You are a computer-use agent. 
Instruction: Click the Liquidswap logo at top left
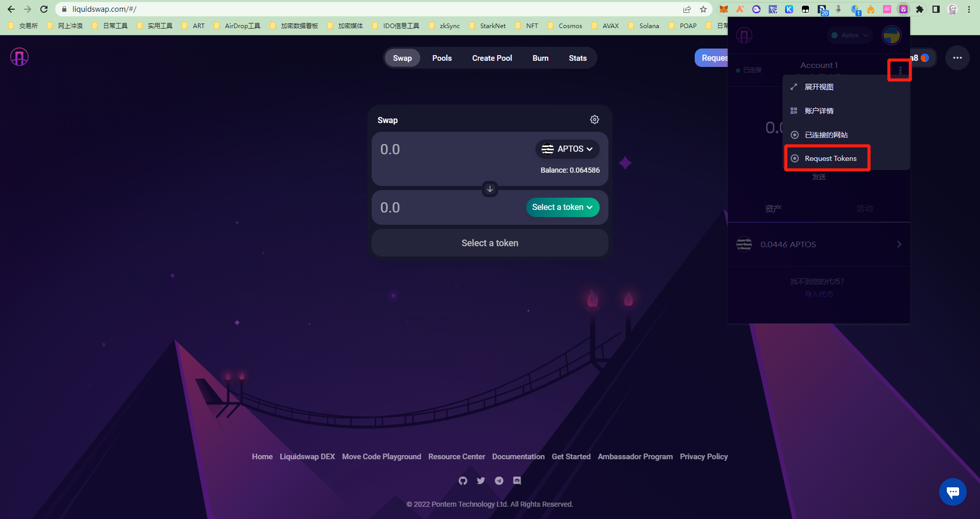(19, 57)
